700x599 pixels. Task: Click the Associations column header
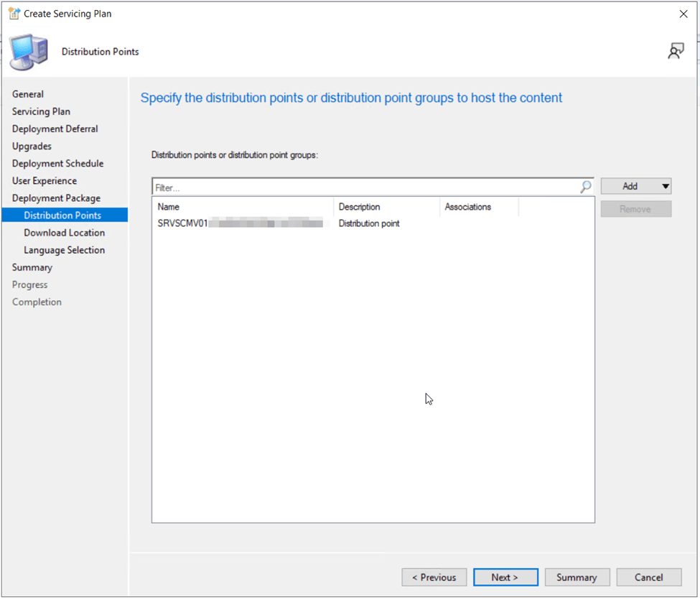(x=478, y=207)
